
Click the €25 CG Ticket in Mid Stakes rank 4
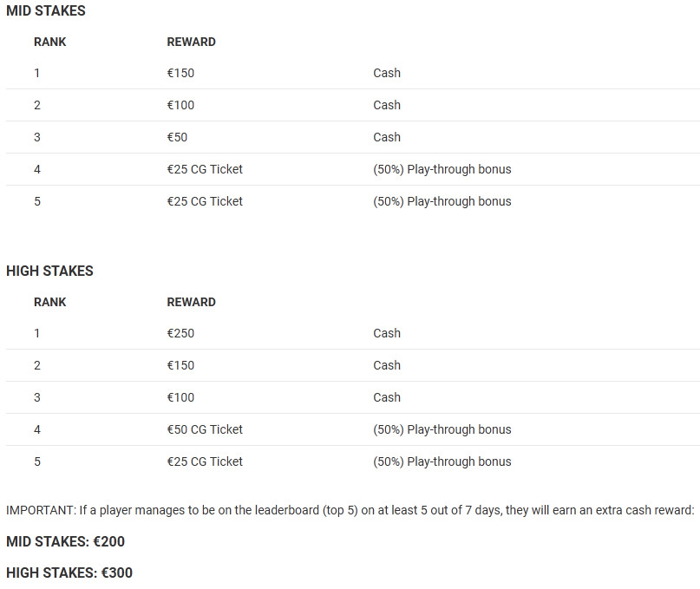[x=205, y=169]
